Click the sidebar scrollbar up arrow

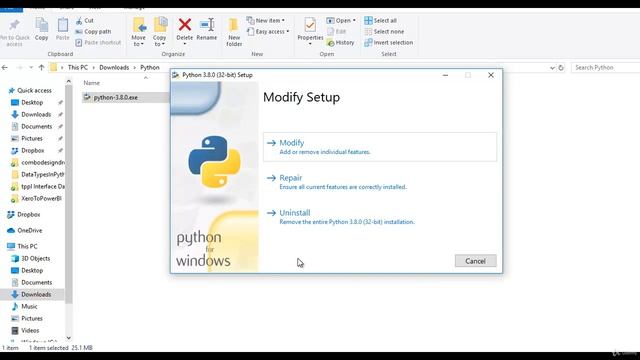pyautogui.click(x=69, y=82)
